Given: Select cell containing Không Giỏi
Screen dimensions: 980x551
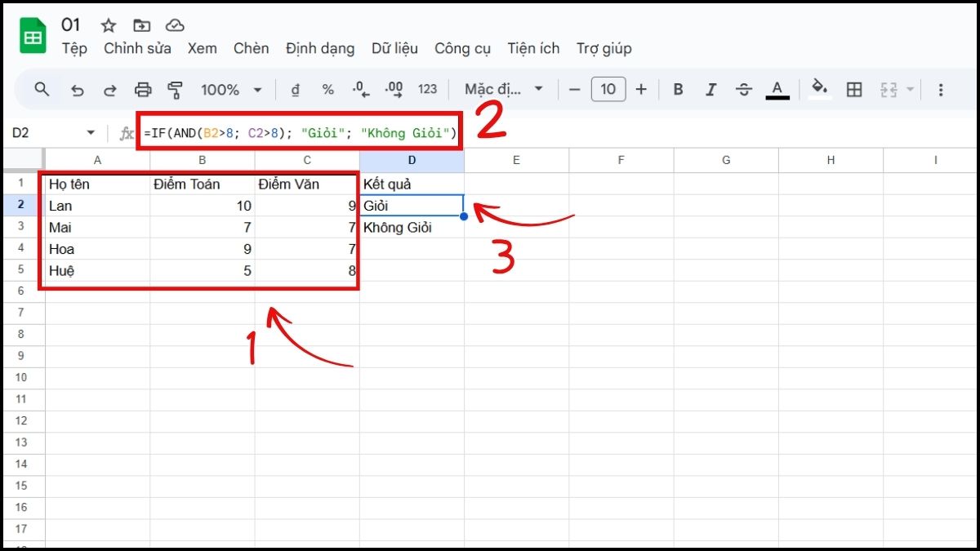Looking at the screenshot, I should [x=412, y=227].
